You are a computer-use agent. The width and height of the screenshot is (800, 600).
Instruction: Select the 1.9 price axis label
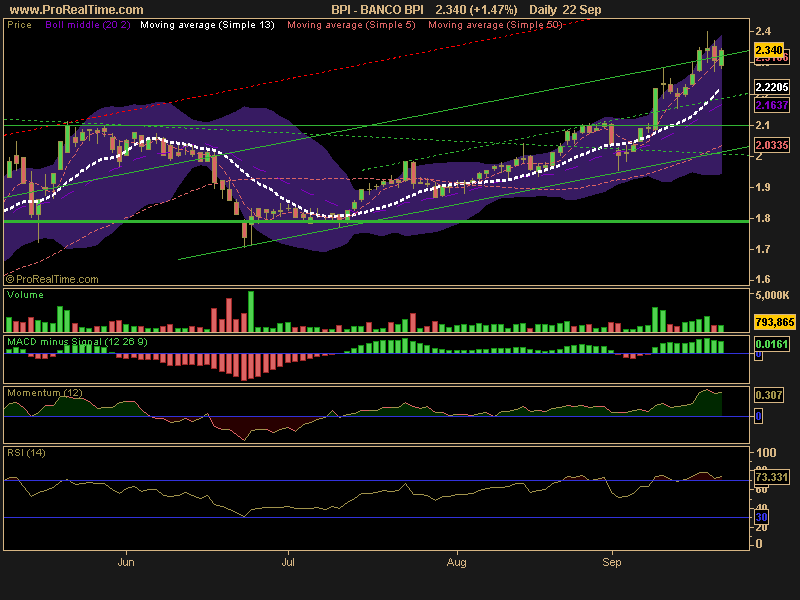click(x=763, y=187)
